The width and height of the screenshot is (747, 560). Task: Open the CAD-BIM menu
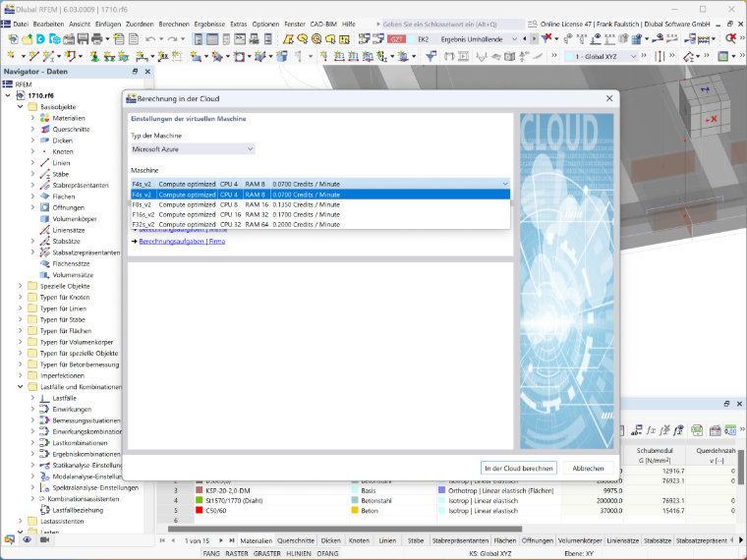323,24
